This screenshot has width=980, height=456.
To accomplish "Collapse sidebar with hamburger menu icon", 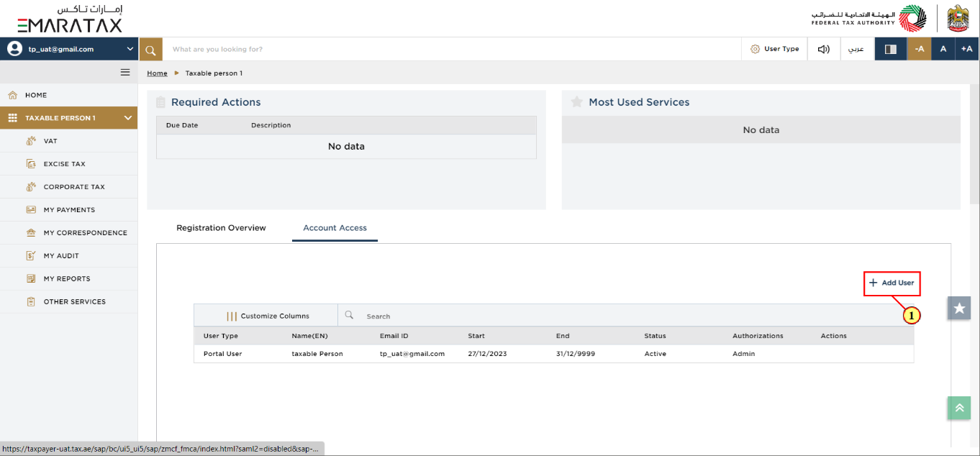I will tap(125, 72).
